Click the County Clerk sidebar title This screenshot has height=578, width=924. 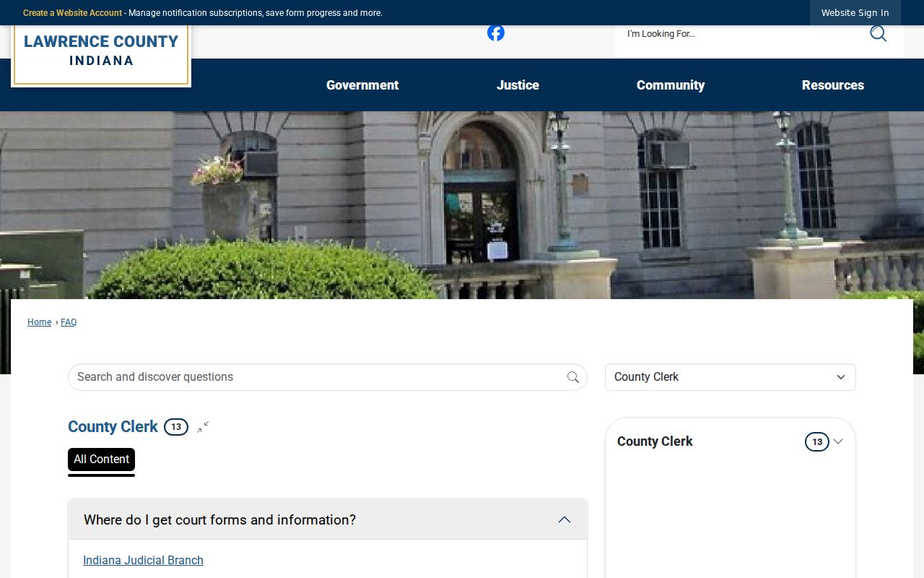click(x=655, y=441)
